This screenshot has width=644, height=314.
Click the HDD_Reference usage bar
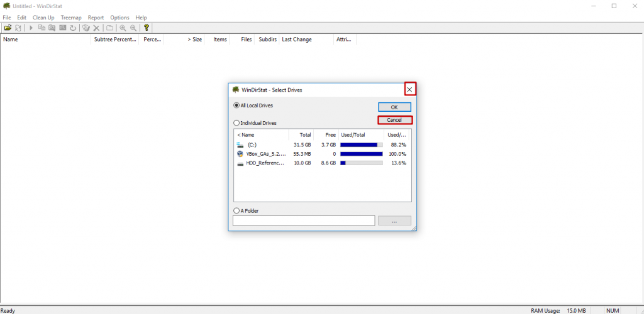coord(362,163)
